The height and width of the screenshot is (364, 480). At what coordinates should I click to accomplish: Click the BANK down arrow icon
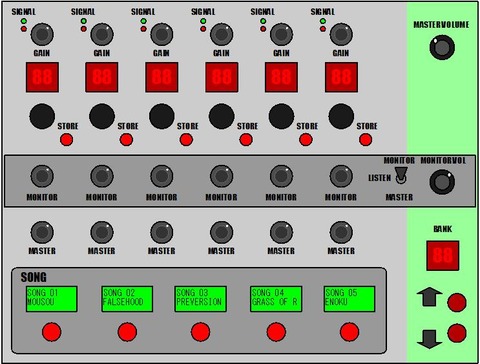coord(429,339)
